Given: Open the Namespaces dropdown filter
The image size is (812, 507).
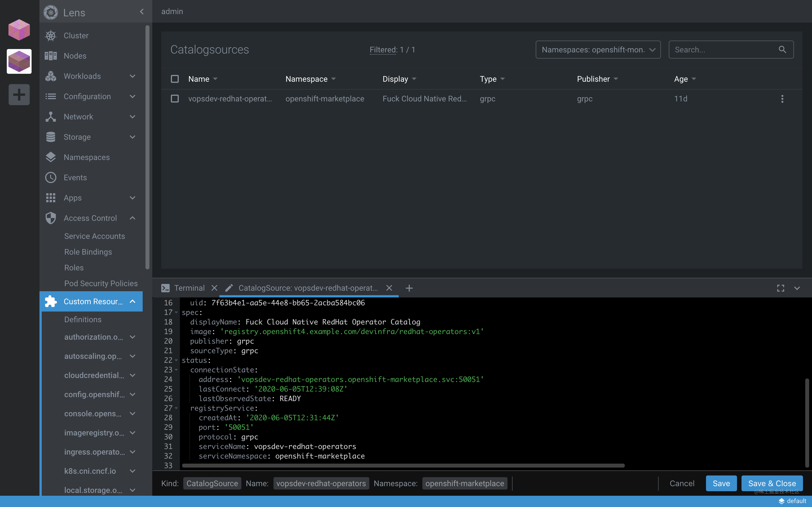Looking at the screenshot, I should coord(597,49).
